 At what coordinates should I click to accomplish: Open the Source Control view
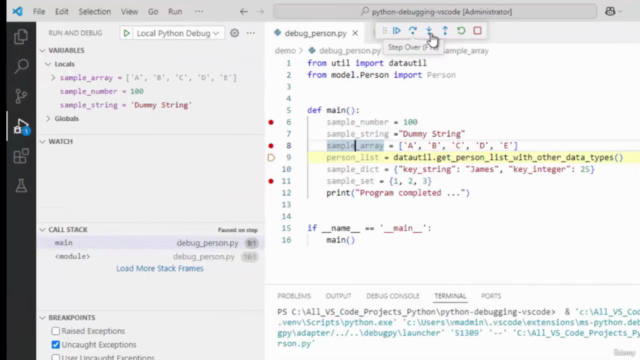tap(21, 96)
